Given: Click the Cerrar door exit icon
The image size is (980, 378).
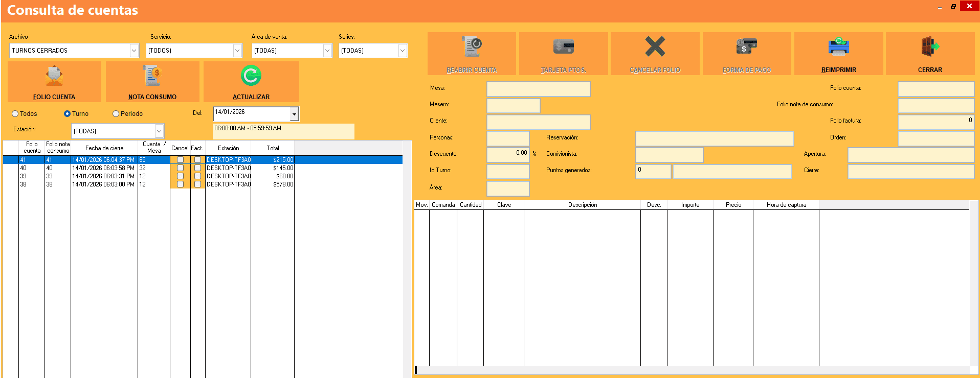Looking at the screenshot, I should (930, 46).
